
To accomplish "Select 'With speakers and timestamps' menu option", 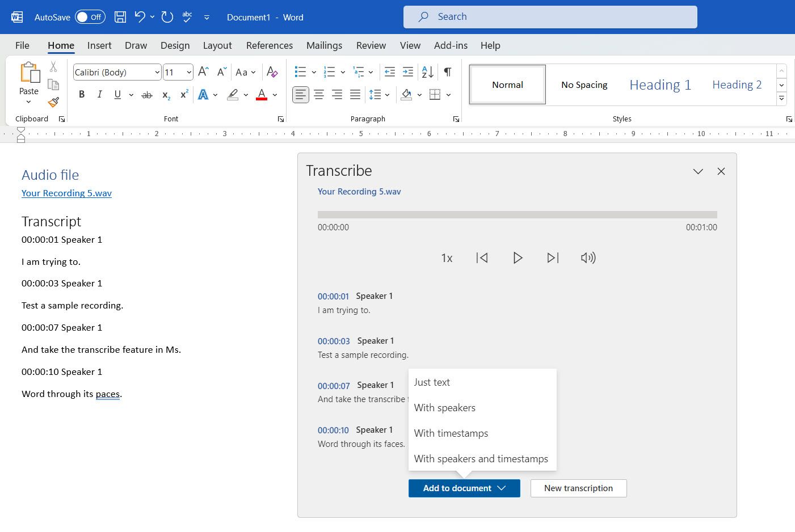I will [x=481, y=458].
